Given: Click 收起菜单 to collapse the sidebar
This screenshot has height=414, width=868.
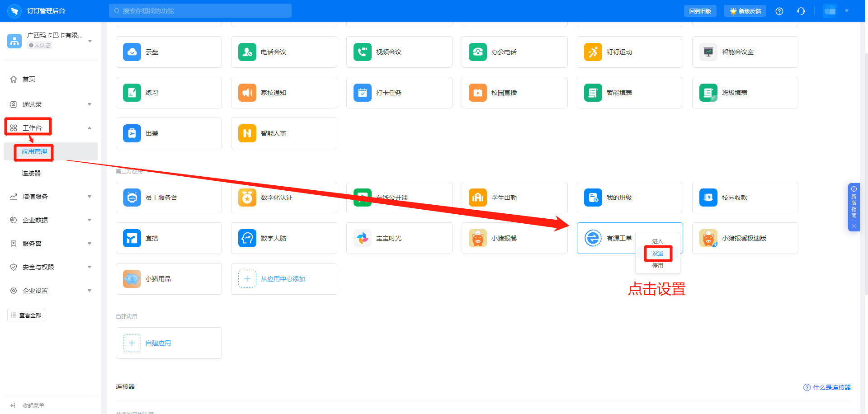Looking at the screenshot, I should (28, 405).
